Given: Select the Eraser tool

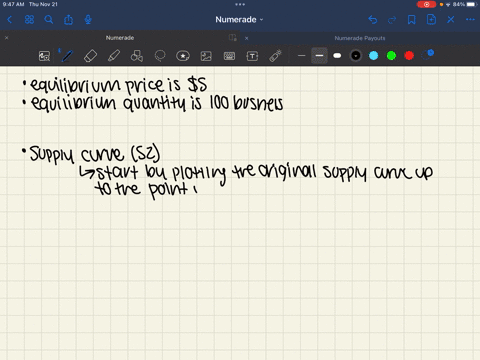Looking at the screenshot, I should pyautogui.click(x=90, y=56).
